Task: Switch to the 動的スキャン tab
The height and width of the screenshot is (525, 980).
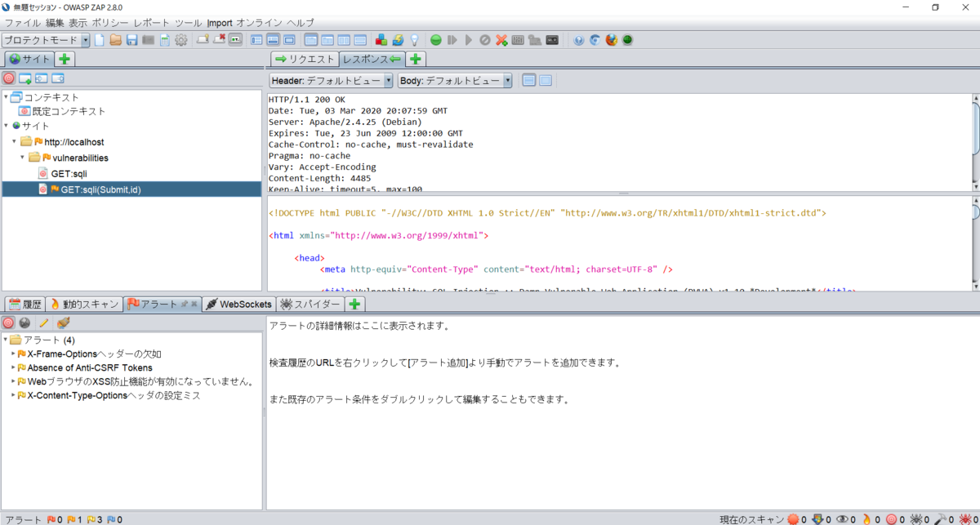Action: pos(84,304)
